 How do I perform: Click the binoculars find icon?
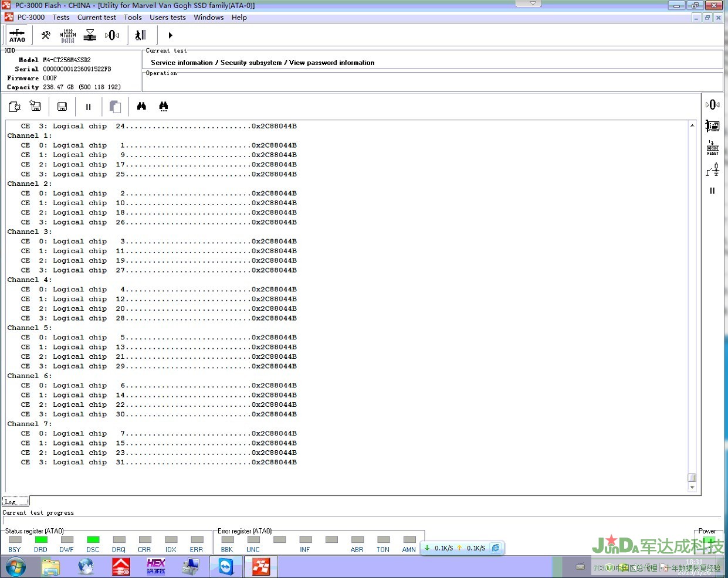click(x=141, y=106)
